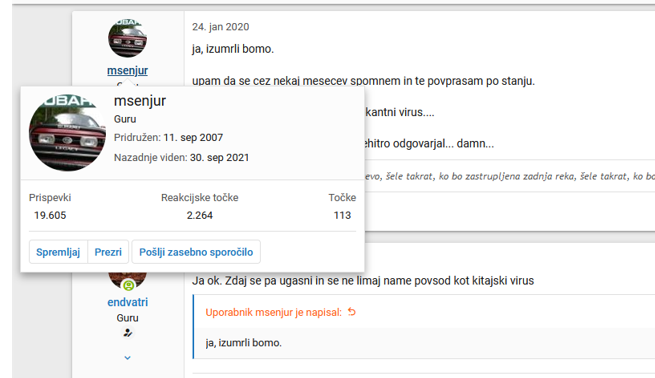Click italic signature line in first post
655x378 pixels.
pyautogui.click(x=510, y=176)
